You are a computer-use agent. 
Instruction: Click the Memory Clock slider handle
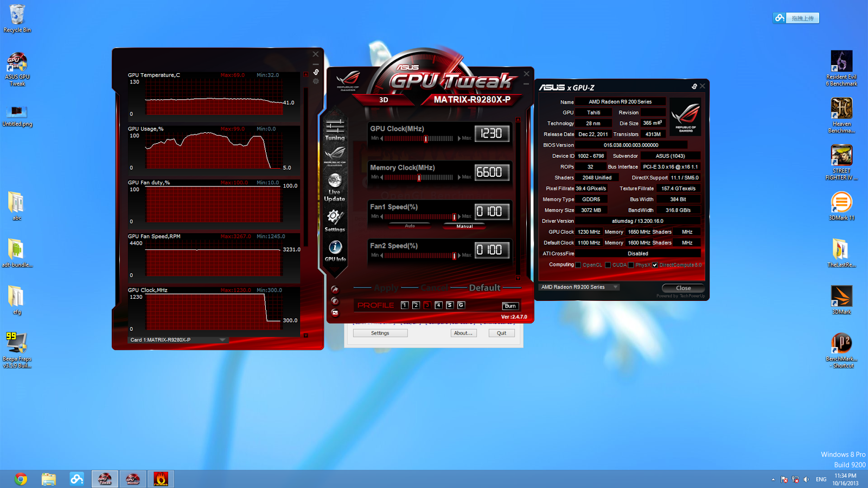point(419,178)
